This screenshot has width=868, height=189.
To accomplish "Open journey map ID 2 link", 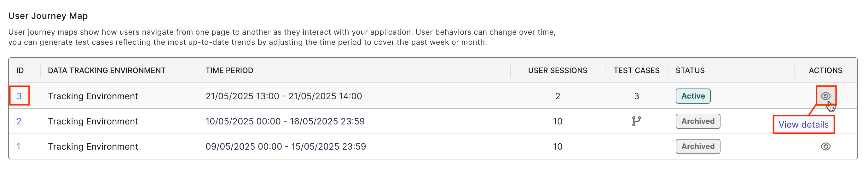I will tap(19, 121).
